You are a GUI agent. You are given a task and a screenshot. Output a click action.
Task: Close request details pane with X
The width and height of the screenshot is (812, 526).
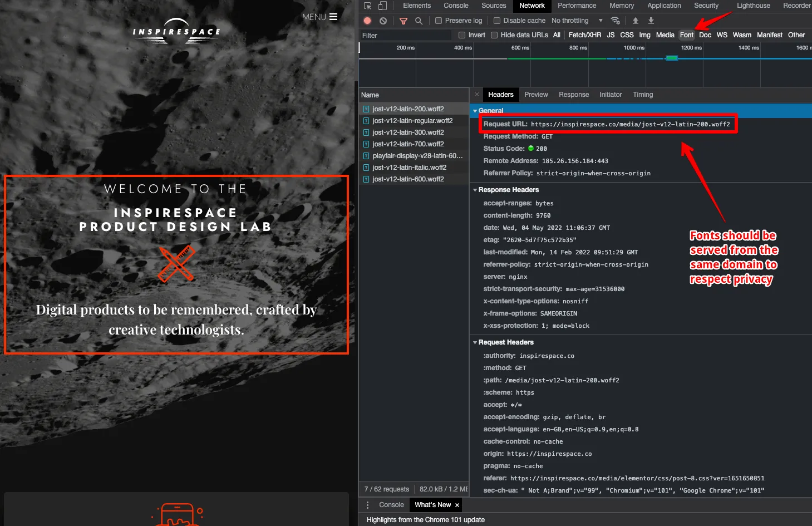pyautogui.click(x=477, y=95)
